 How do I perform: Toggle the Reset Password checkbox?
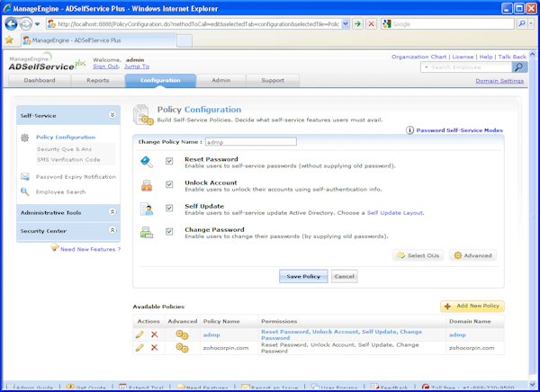[x=169, y=161]
